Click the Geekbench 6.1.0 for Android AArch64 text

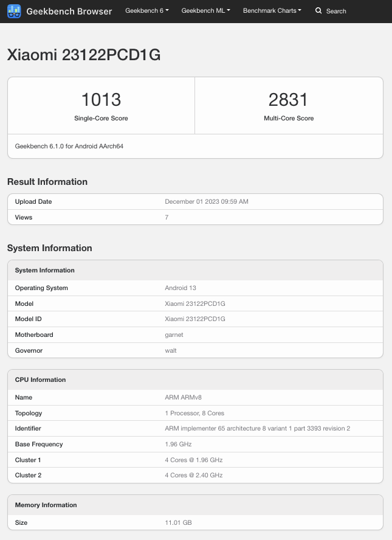(69, 147)
